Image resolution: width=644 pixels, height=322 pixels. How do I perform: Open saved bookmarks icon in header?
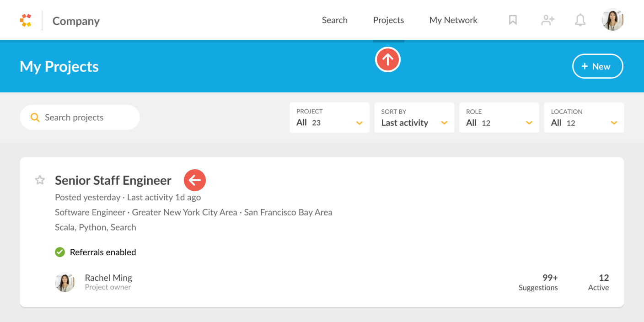513,20
